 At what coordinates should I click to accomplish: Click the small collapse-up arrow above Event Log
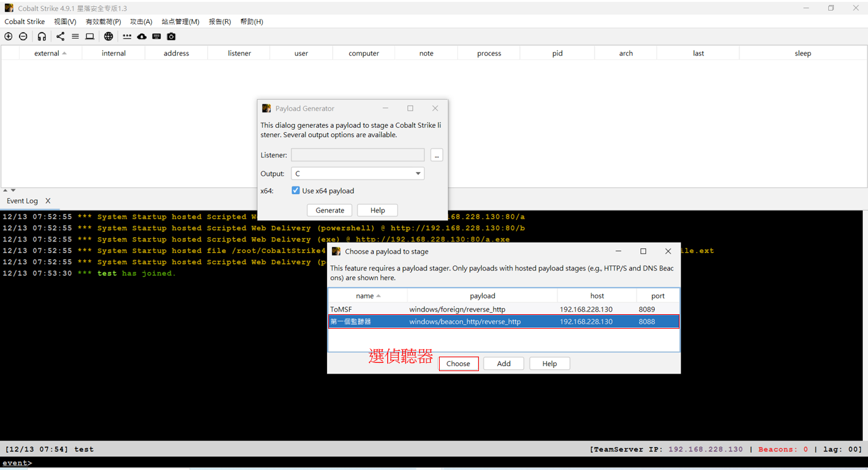point(5,190)
